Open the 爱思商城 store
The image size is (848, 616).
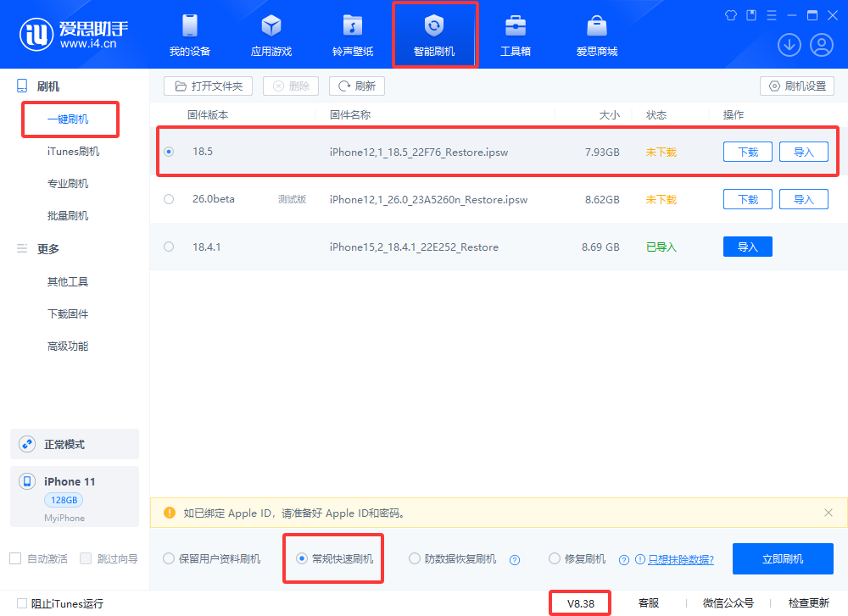[597, 35]
